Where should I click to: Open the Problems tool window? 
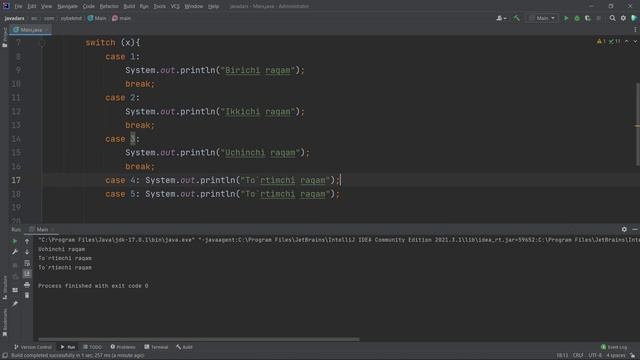[x=122, y=347]
